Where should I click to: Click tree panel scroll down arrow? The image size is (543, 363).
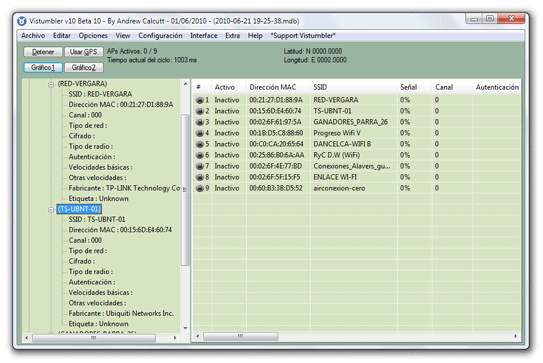click(x=185, y=328)
